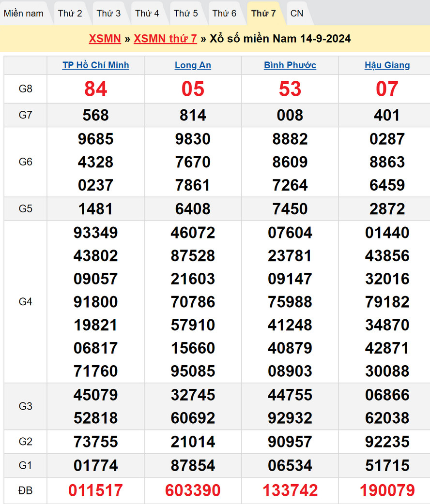
Task: Switch to the Thứ 6 tab
Action: [x=225, y=14]
